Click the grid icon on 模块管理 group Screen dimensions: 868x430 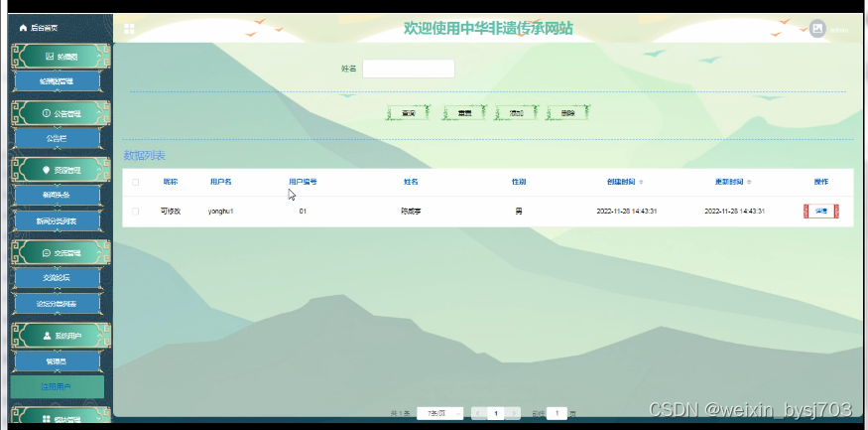tap(47, 418)
